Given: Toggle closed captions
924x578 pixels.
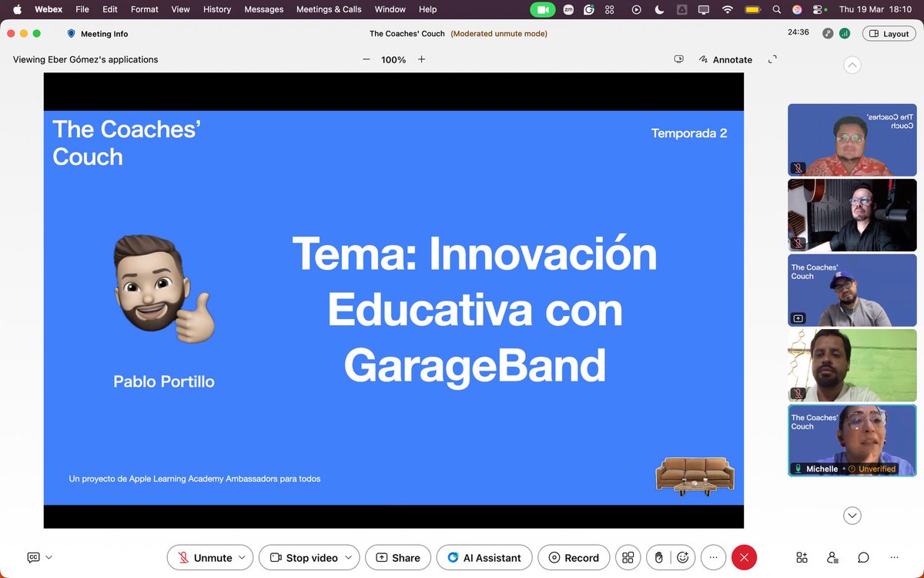Looking at the screenshot, I should coord(33,557).
